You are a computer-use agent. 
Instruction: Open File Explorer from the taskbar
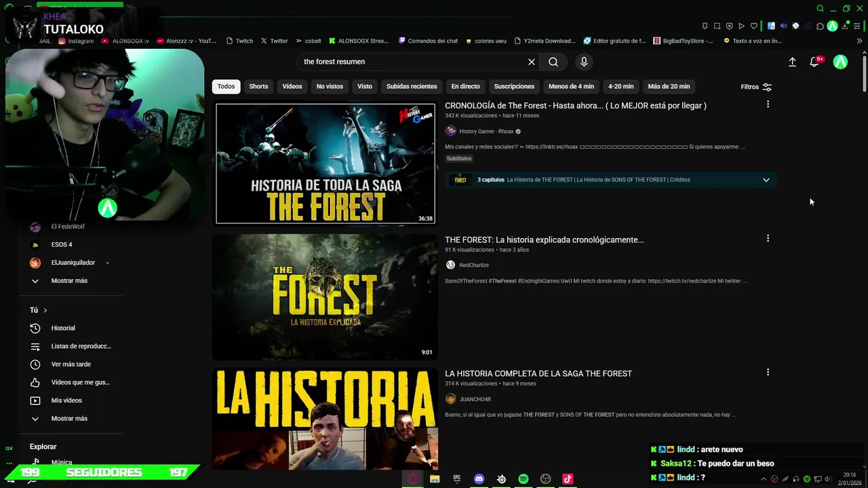point(435,479)
